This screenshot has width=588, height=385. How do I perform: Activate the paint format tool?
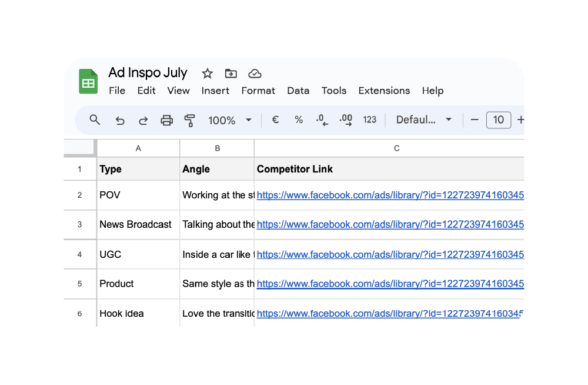[189, 121]
